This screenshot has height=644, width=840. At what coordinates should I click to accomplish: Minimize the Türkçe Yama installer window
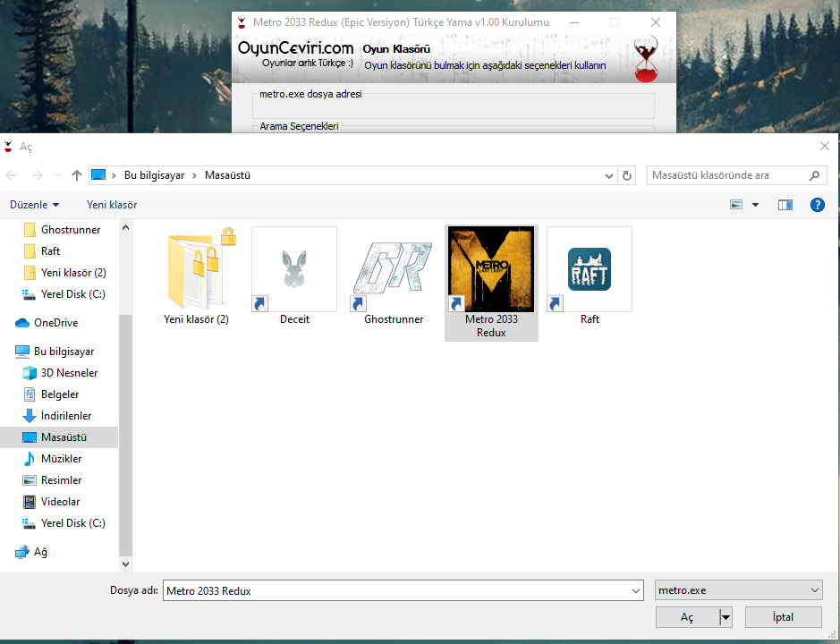click(574, 22)
